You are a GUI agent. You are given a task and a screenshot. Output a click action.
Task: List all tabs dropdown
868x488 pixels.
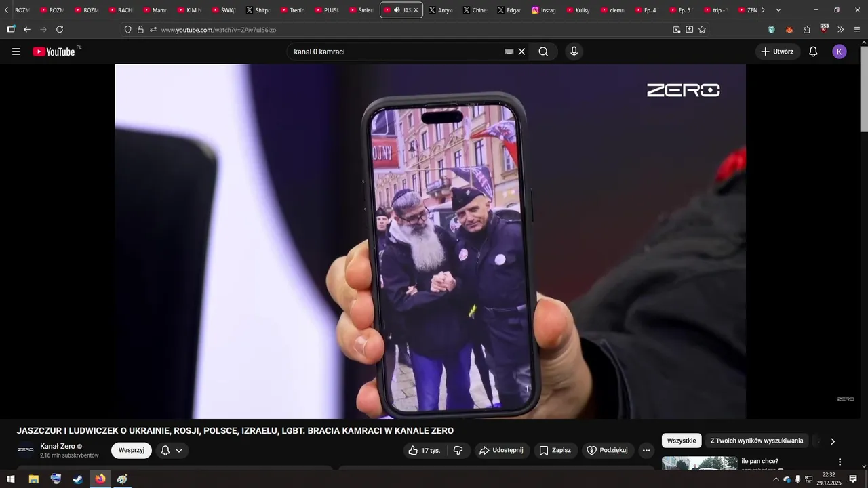coord(778,10)
